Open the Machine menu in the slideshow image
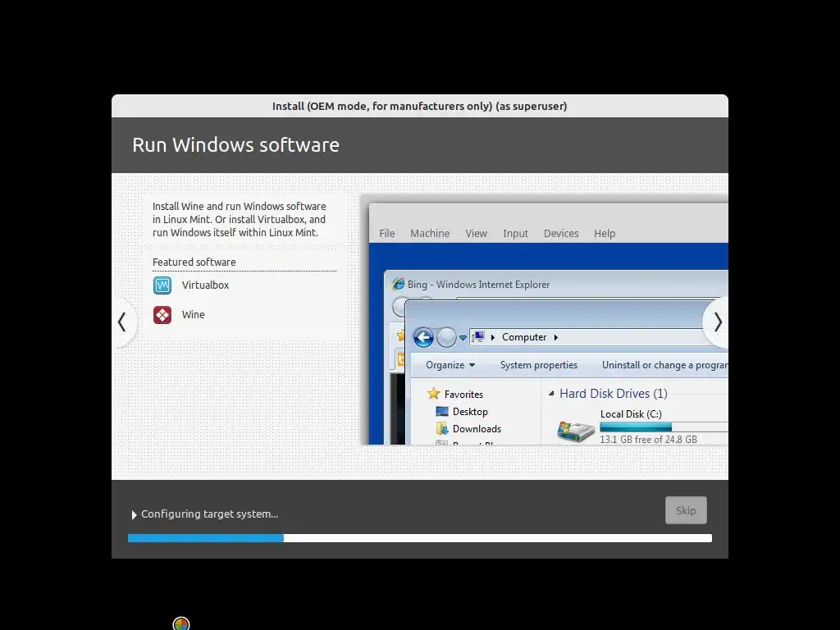 point(430,234)
